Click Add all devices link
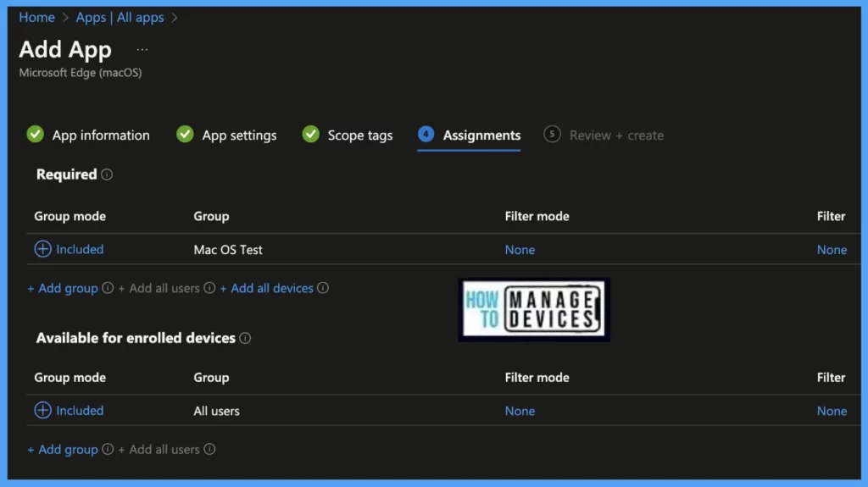Image resolution: width=868 pixels, height=487 pixels. tap(267, 288)
